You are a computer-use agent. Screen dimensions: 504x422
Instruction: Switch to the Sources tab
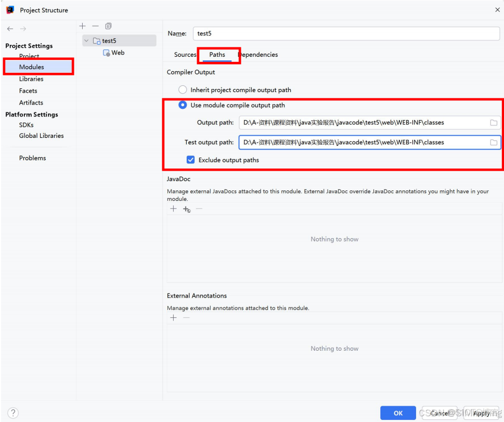tap(185, 55)
